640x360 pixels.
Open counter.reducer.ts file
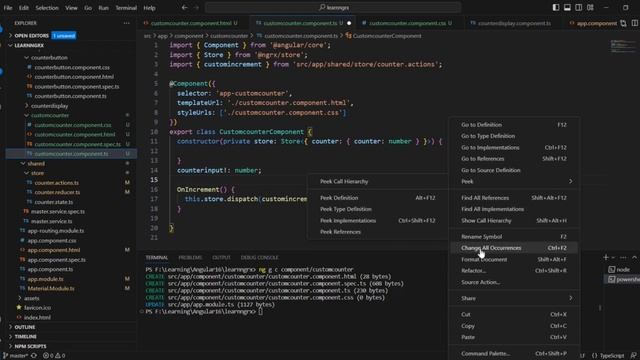pos(57,192)
